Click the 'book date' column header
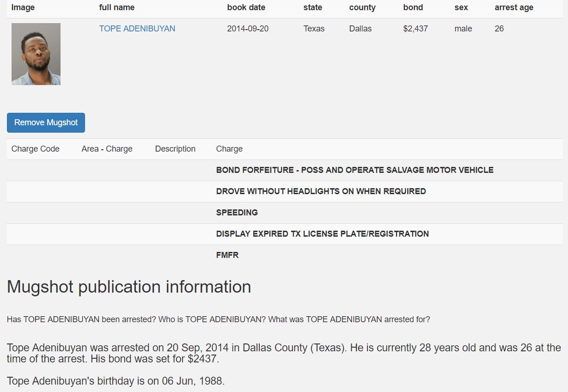 (x=246, y=7)
